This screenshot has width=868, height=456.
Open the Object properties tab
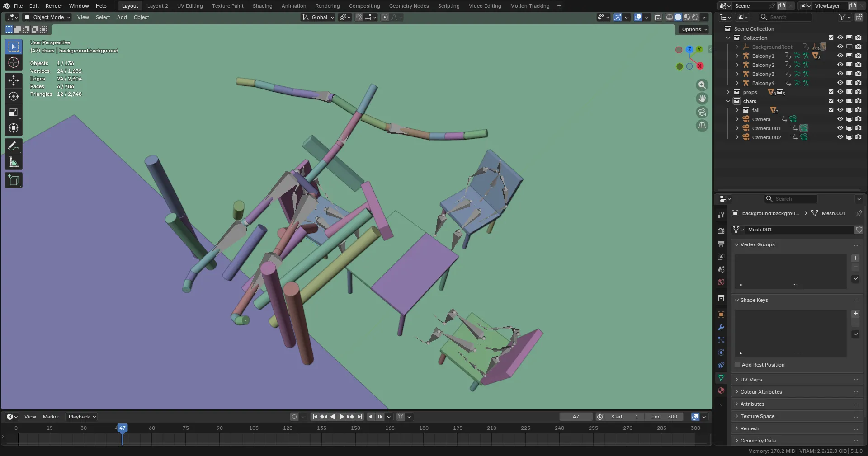click(721, 315)
